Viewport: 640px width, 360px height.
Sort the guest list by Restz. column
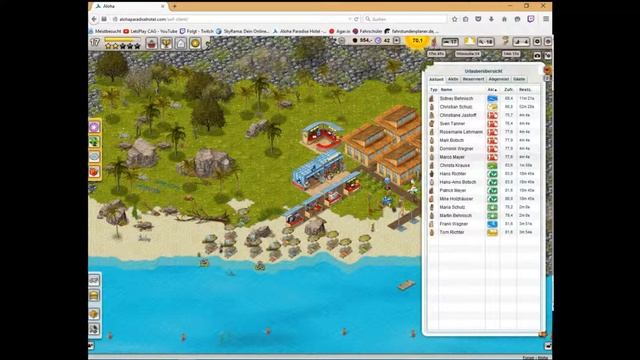(x=525, y=89)
